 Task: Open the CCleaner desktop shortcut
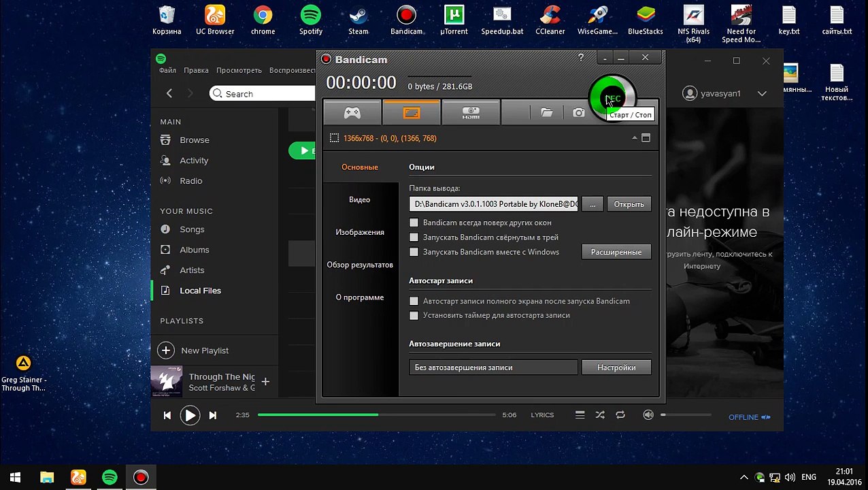coord(550,20)
